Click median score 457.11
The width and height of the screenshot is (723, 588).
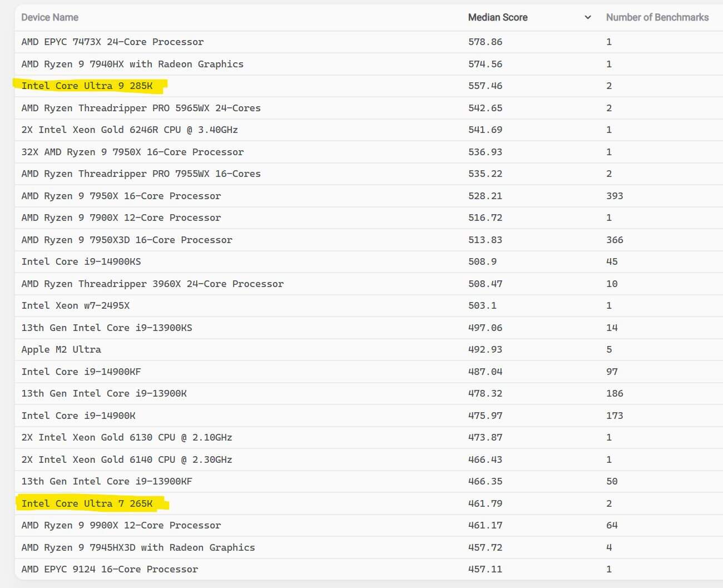pos(485,569)
